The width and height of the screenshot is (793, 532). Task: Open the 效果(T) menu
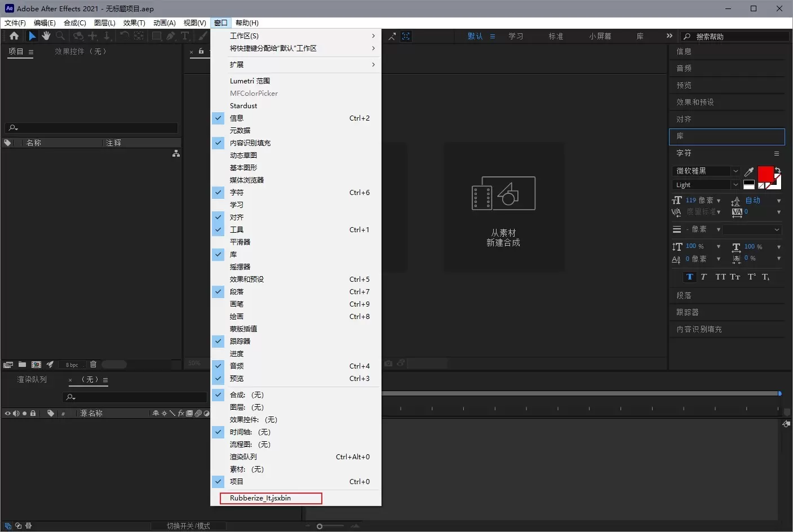(134, 23)
